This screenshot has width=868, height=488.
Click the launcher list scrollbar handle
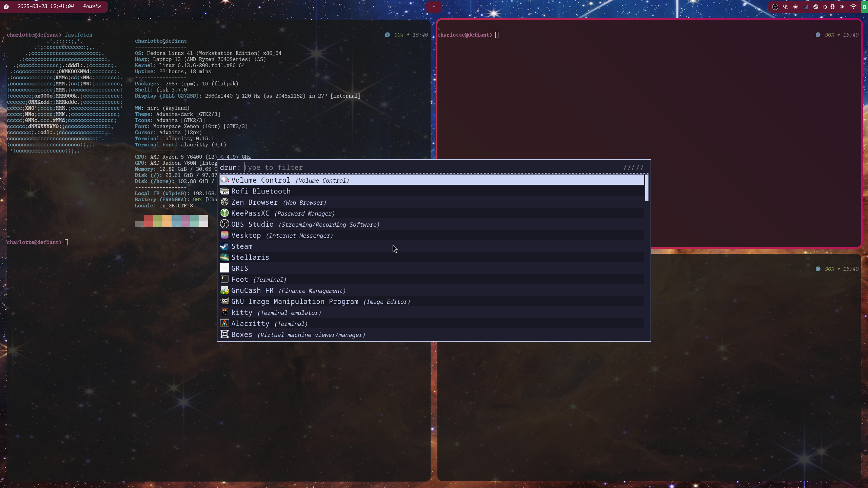(647, 188)
